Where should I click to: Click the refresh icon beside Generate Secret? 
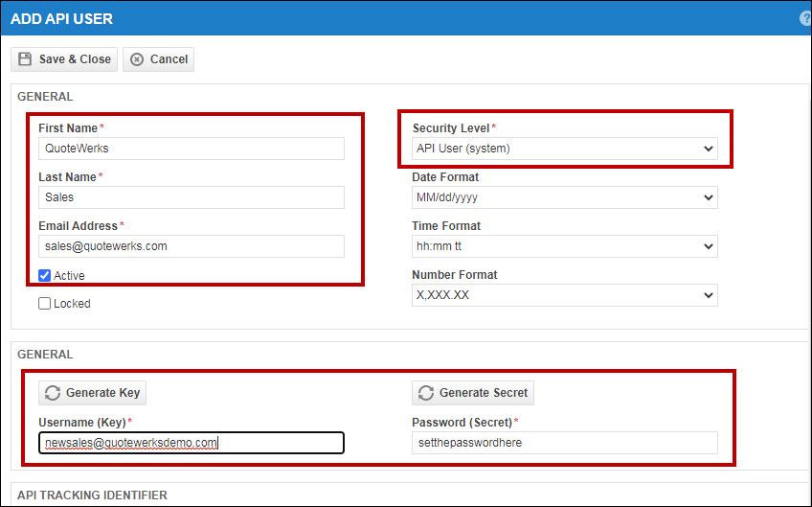426,393
